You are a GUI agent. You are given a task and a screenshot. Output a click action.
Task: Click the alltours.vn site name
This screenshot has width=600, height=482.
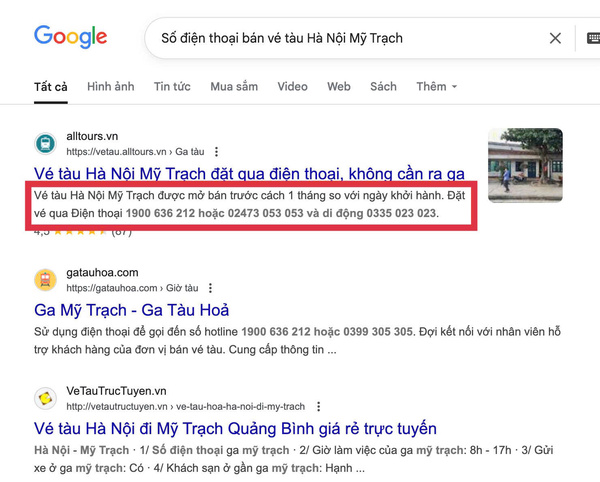[92, 136]
